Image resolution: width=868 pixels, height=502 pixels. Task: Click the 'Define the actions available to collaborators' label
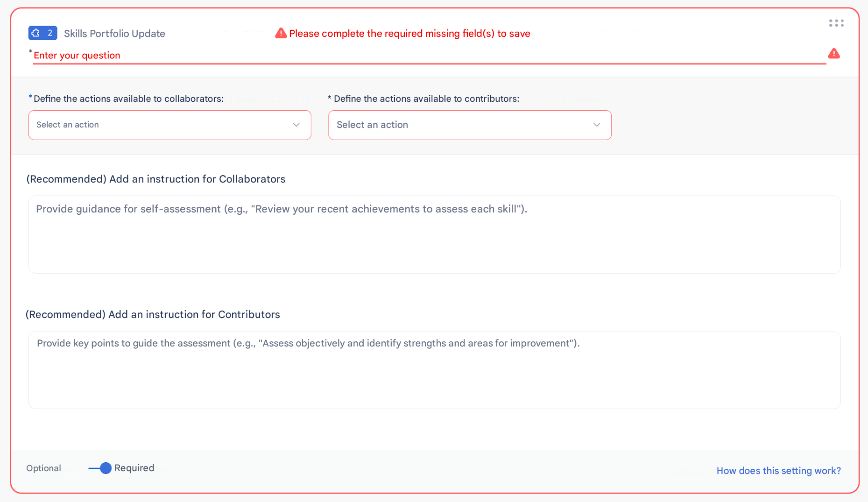[x=128, y=99]
